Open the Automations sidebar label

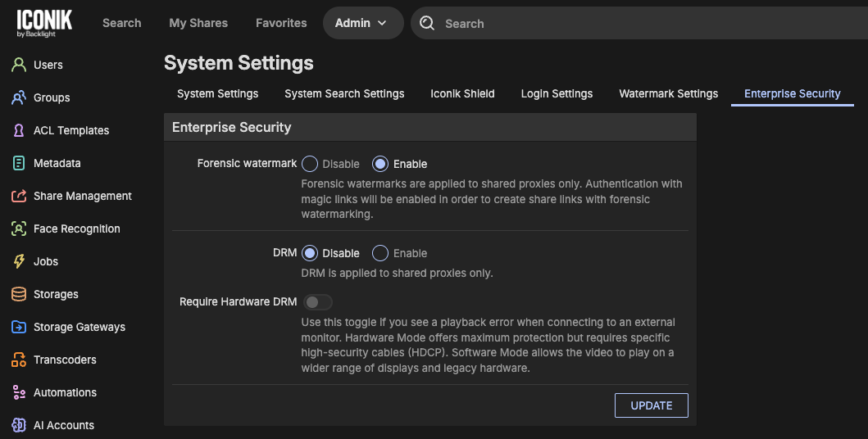tap(66, 392)
